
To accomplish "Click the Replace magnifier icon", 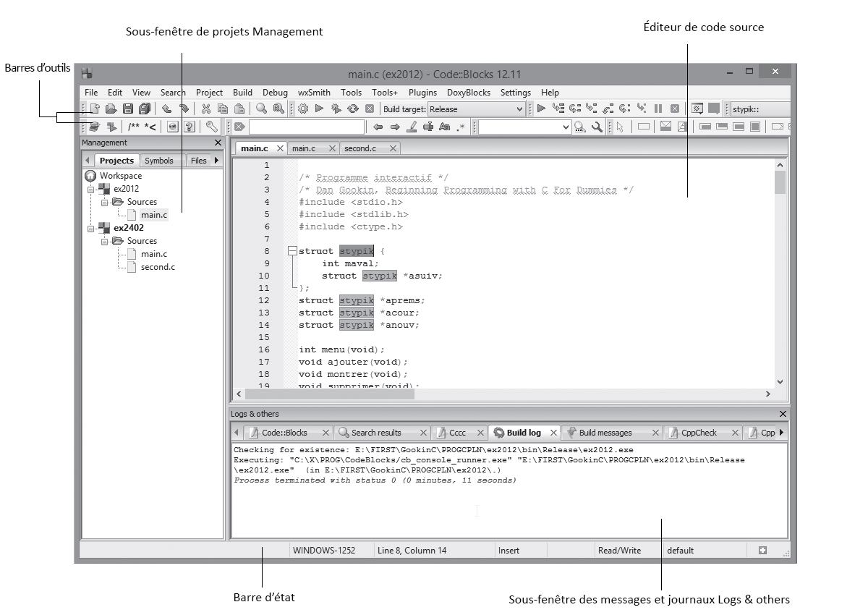I will coord(278,109).
